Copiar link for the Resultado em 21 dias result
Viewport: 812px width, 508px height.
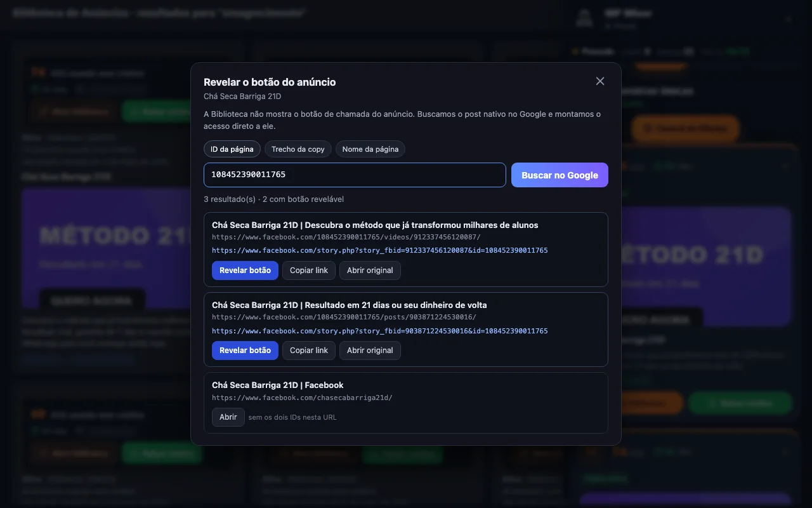coord(309,351)
